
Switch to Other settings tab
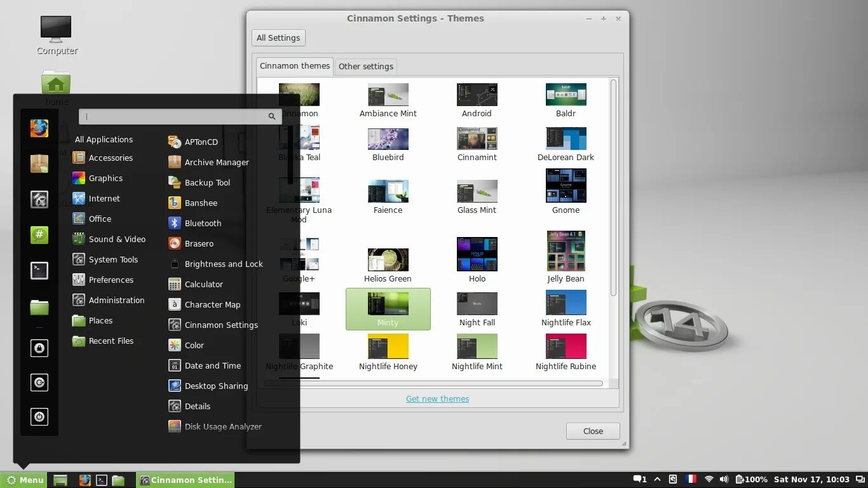coord(366,66)
